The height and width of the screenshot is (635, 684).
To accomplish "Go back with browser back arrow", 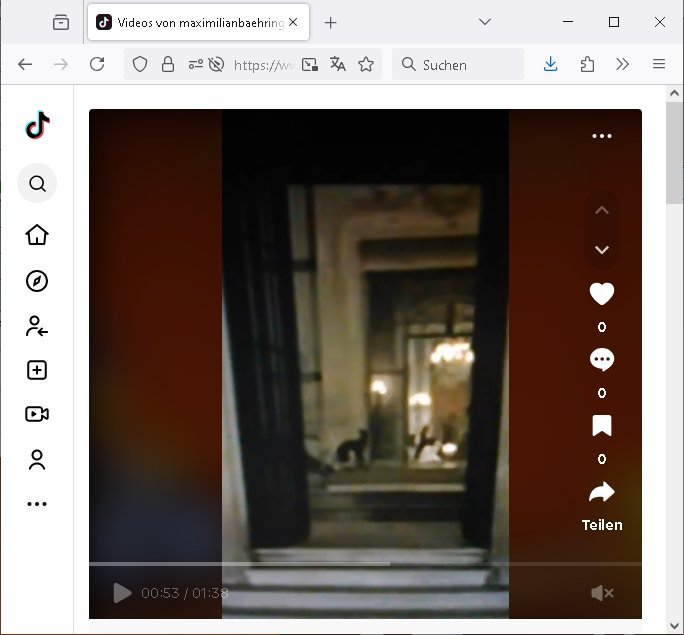I will (25, 65).
